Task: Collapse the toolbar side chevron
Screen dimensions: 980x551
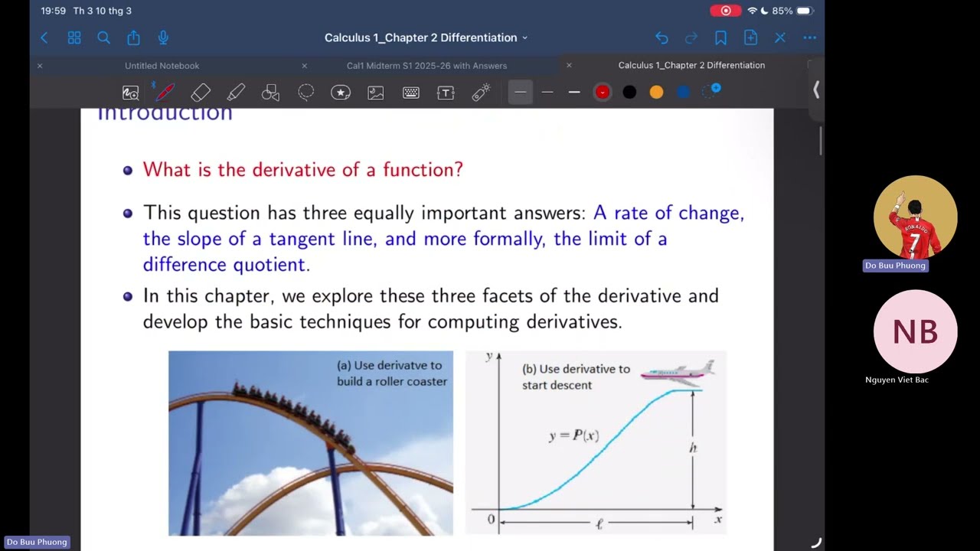Action: pyautogui.click(x=816, y=90)
